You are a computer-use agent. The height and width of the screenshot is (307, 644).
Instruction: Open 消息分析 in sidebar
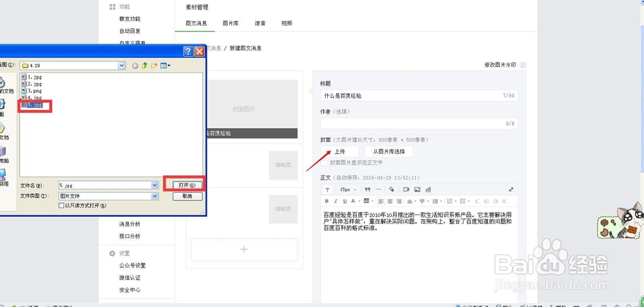tap(130, 224)
